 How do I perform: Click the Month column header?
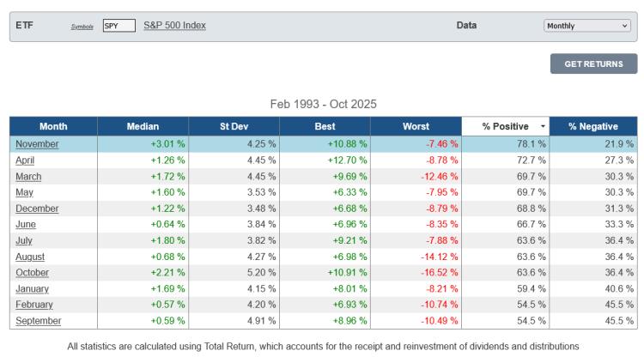pyautogui.click(x=53, y=126)
